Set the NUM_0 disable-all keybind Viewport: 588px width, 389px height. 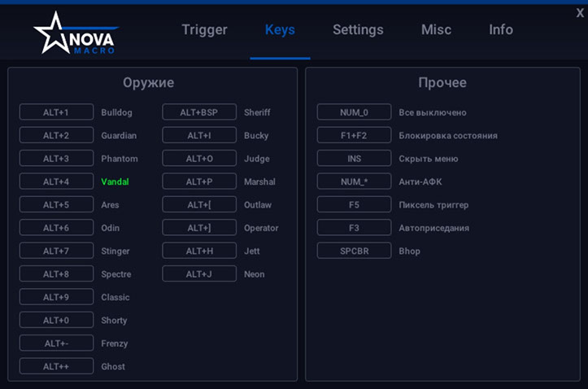tap(354, 112)
